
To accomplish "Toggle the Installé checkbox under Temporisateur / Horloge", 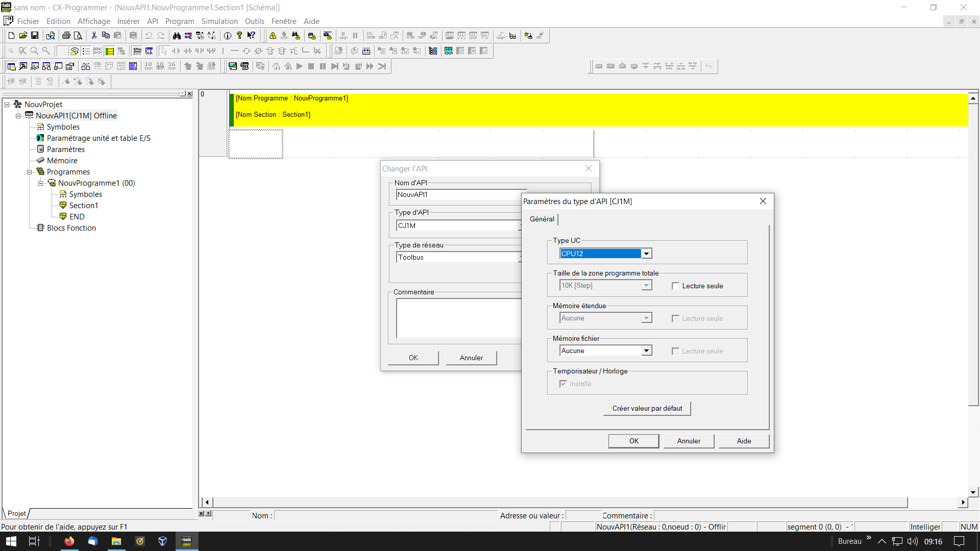I will pos(563,384).
